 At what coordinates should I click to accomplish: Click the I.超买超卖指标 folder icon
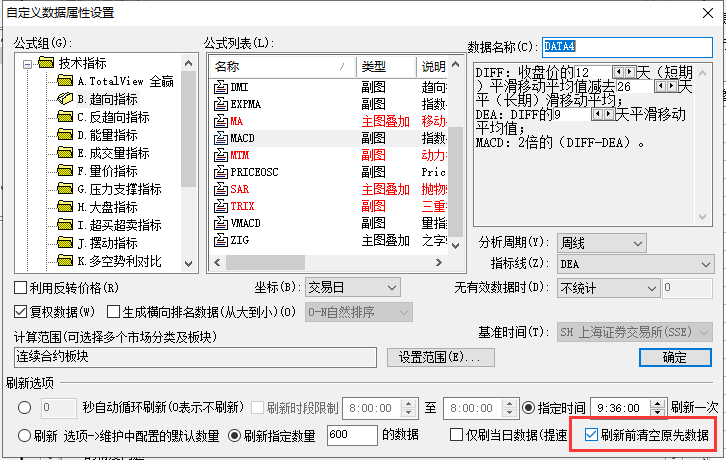point(65,225)
